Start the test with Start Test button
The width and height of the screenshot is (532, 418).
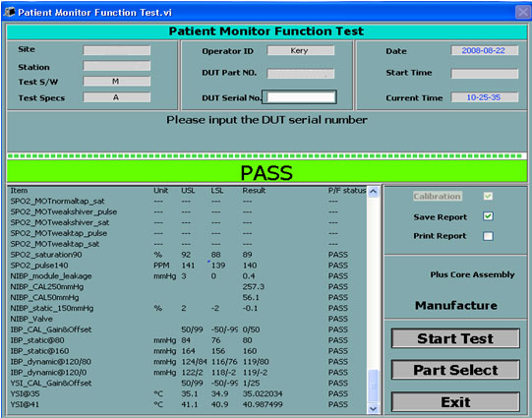tap(455, 338)
